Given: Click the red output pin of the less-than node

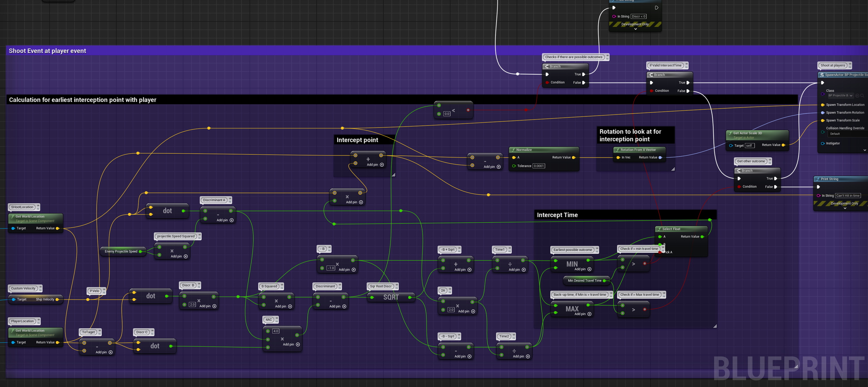Looking at the screenshot, I should [x=468, y=110].
